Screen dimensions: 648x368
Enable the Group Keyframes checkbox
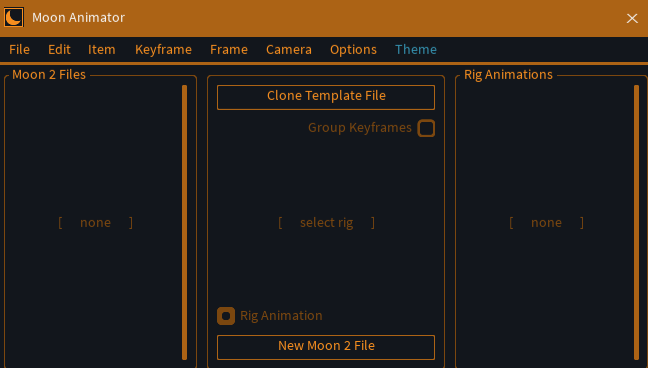pos(426,128)
